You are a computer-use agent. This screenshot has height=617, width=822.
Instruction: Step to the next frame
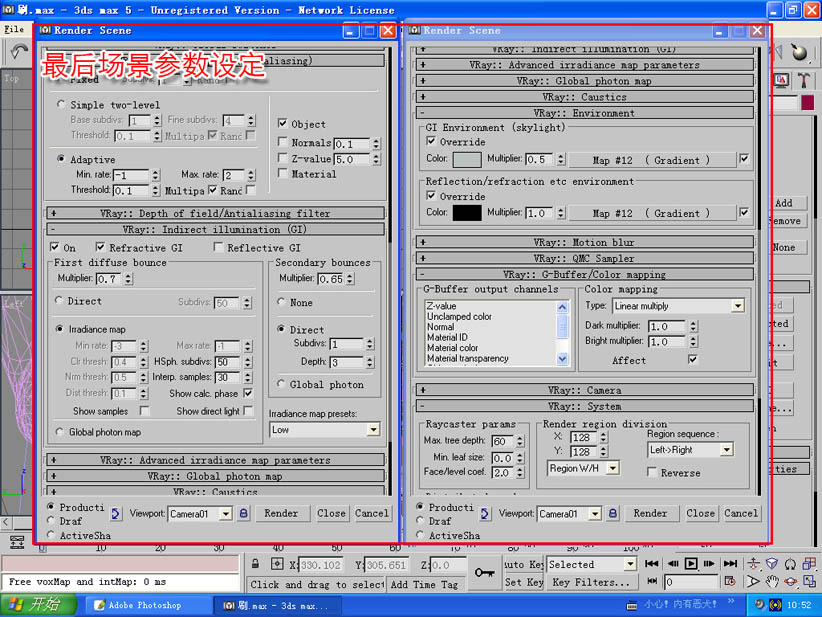709,564
